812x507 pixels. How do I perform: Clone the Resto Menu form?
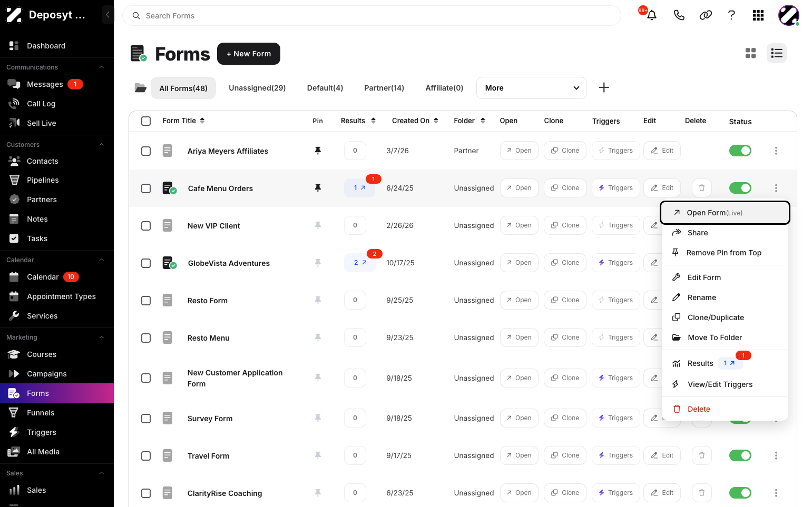click(565, 337)
